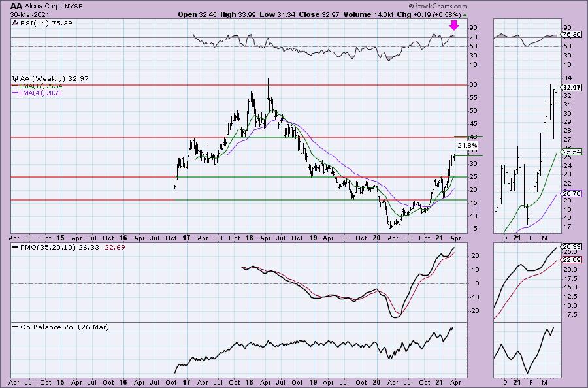Click the AA ticker symbol in the header
The width and height of the screenshot is (588, 388).
coord(16,6)
